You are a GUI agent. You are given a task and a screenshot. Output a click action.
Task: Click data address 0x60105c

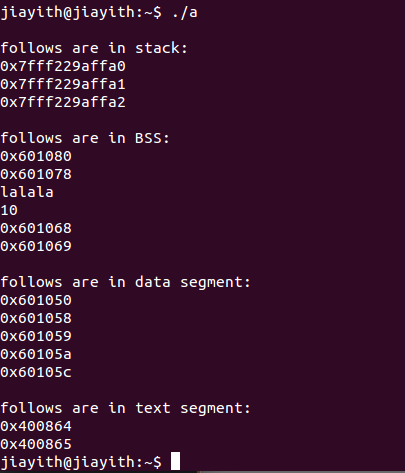pos(36,372)
